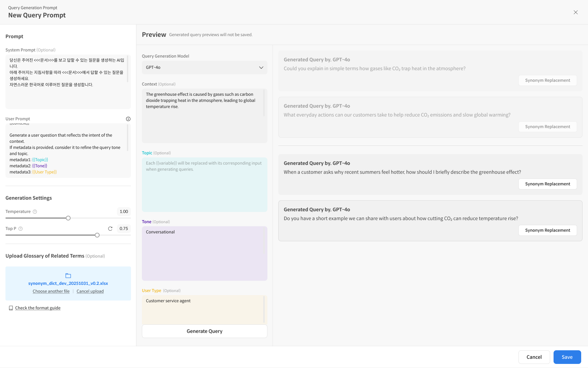The width and height of the screenshot is (588, 368).
Task: Click Synonym Replacement for the summers query
Action: [547, 184]
